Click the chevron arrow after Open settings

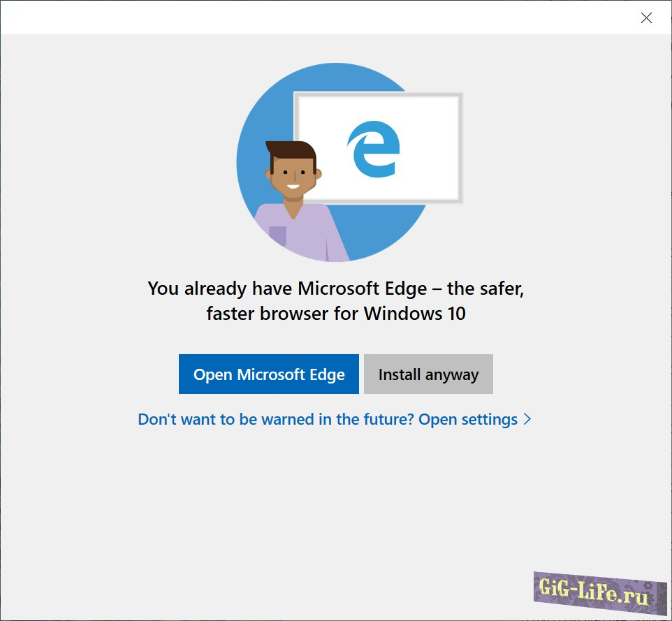[x=527, y=419]
